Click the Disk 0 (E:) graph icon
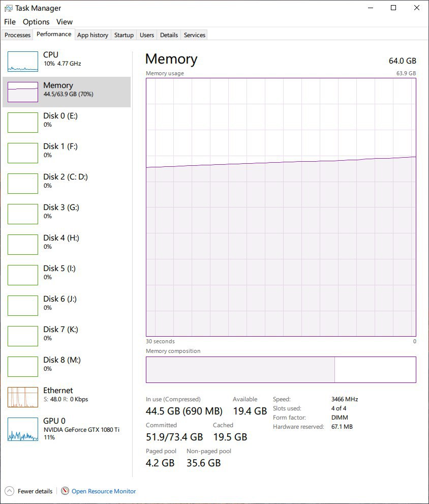The width and height of the screenshot is (429, 504). [23, 123]
